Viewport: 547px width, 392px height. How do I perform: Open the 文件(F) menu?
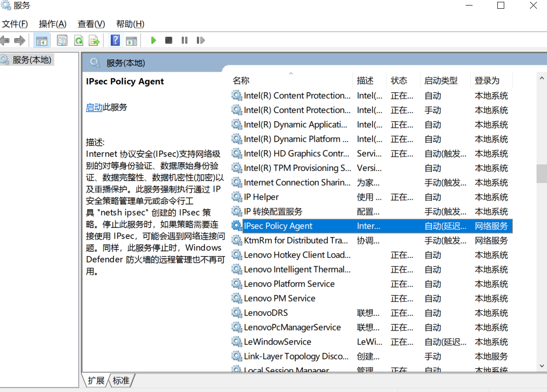click(15, 24)
